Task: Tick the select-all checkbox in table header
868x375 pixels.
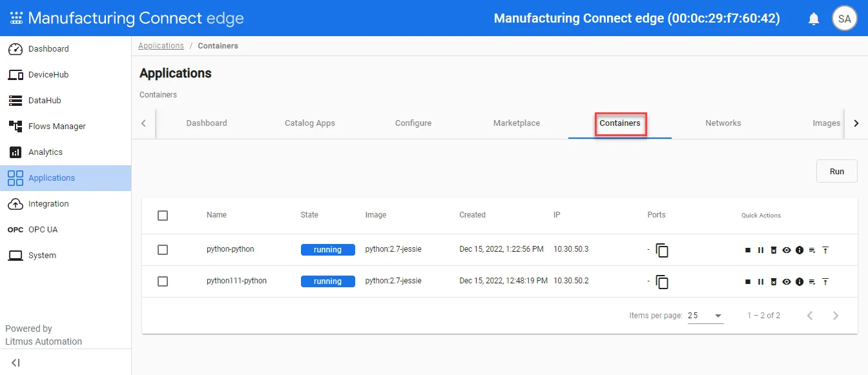Action: tap(163, 216)
